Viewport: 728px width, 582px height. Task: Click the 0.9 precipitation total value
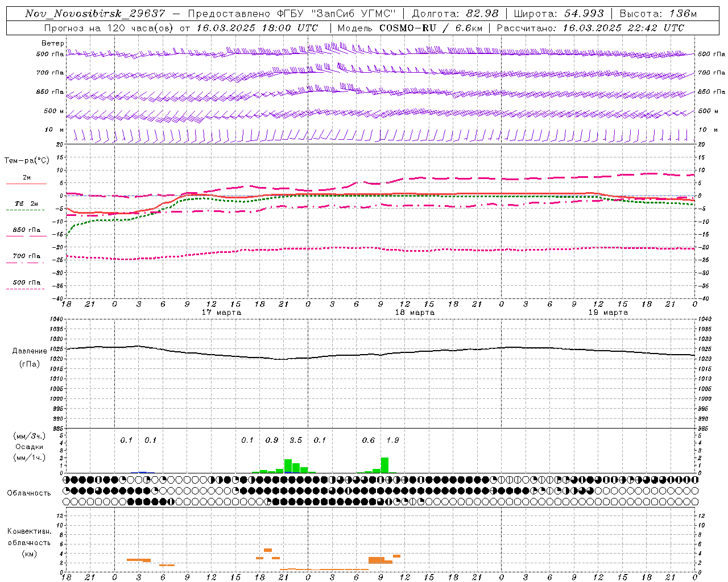[x=272, y=440]
